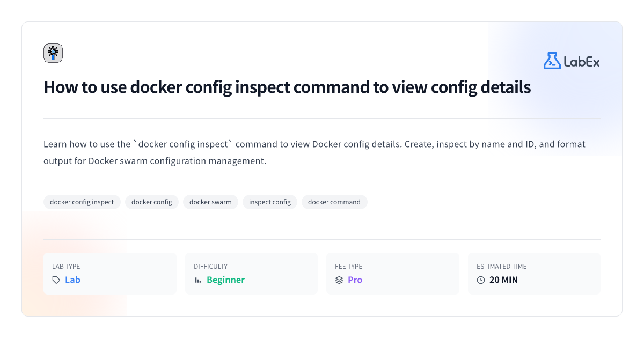Click the DIFFICULTY card label
Viewport: 644px width, 338px height.
pyautogui.click(x=210, y=267)
